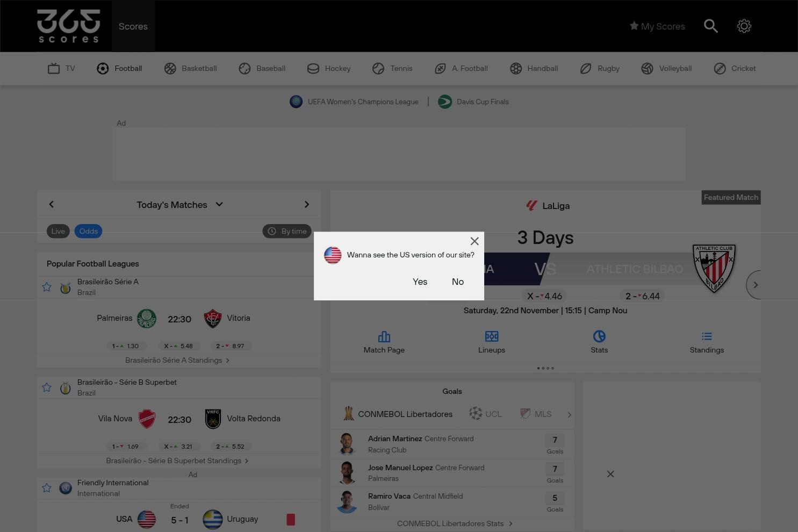Click the Brasileirão Série A league badge
Screen dimensions: 798x532
pyautogui.click(x=66, y=288)
